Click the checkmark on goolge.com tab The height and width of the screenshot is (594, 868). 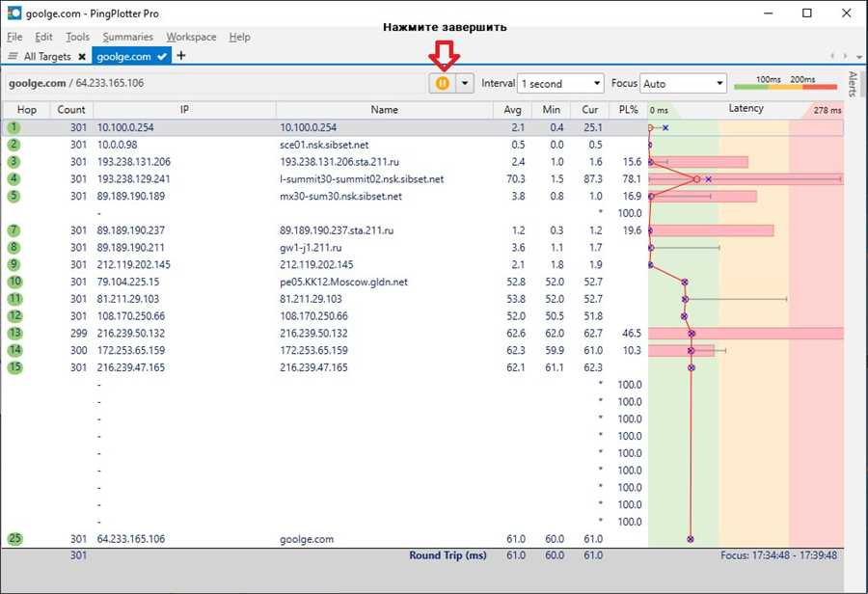click(x=162, y=57)
